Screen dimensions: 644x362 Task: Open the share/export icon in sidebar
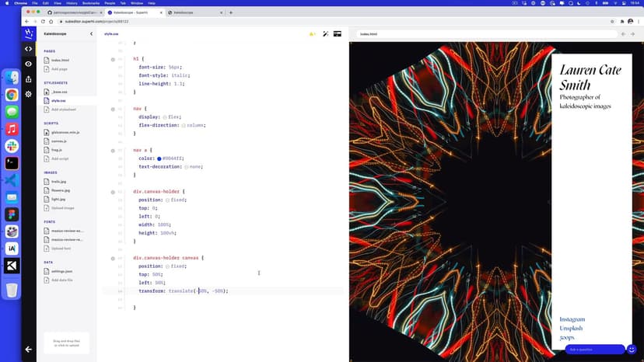29,79
